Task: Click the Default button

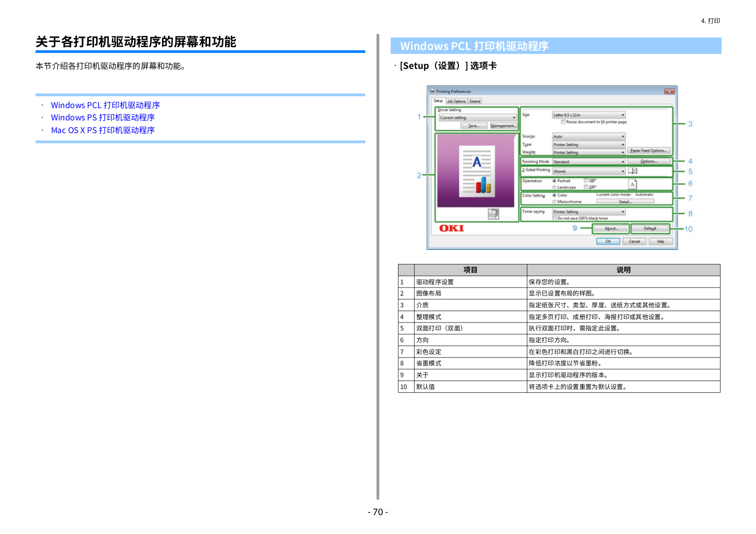Action: pos(650,229)
